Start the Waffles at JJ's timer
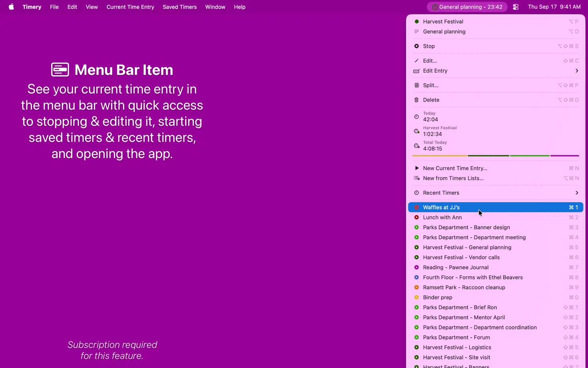 [x=496, y=207]
